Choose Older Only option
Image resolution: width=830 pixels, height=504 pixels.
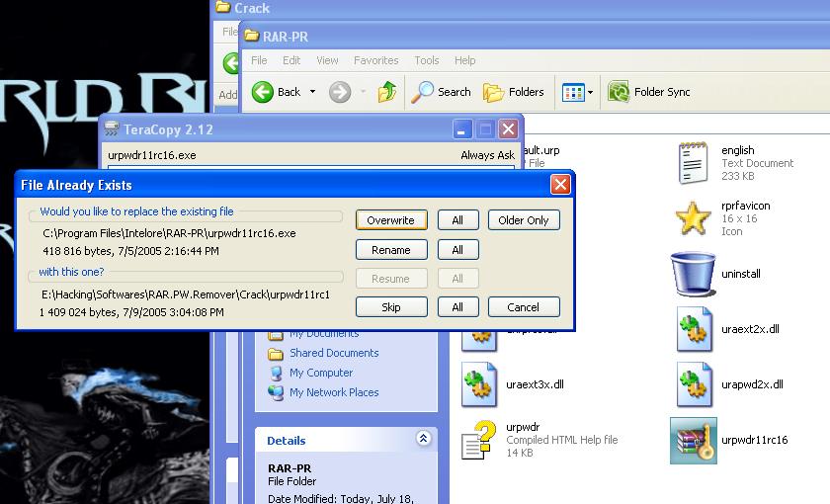coord(524,220)
